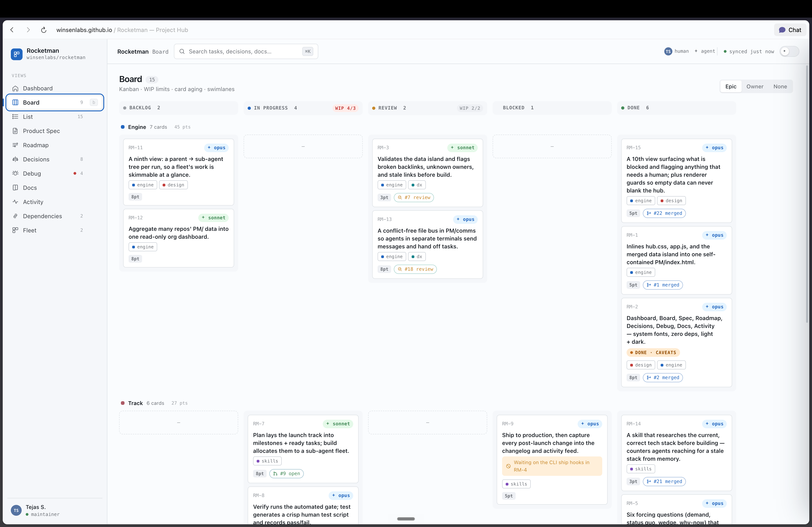Screen dimensions: 812x527
Task: Focus the search tasks, decisions, docs field
Action: click(x=246, y=51)
